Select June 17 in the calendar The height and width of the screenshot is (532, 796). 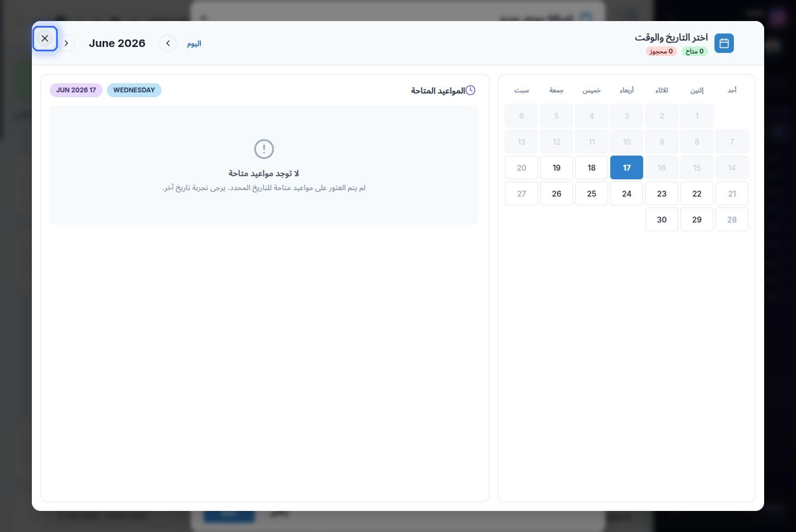tap(626, 167)
